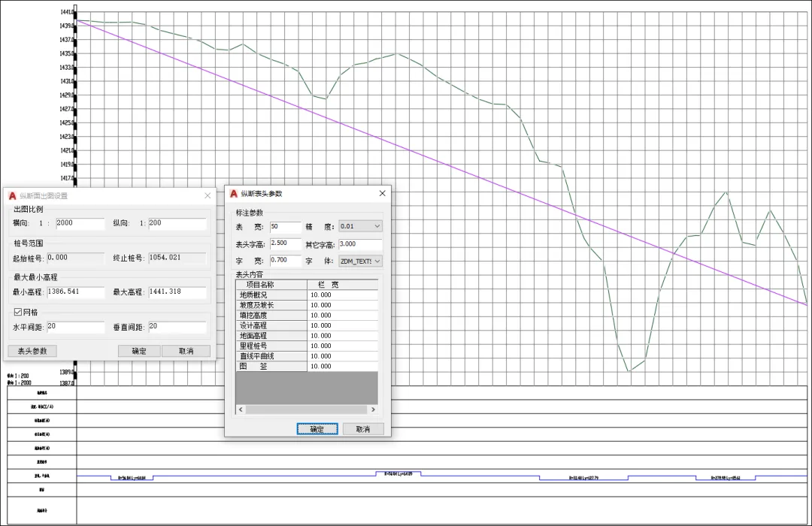Screen dimensions: 812x526
Task: Click the 表头参数 button
Action: (32, 351)
